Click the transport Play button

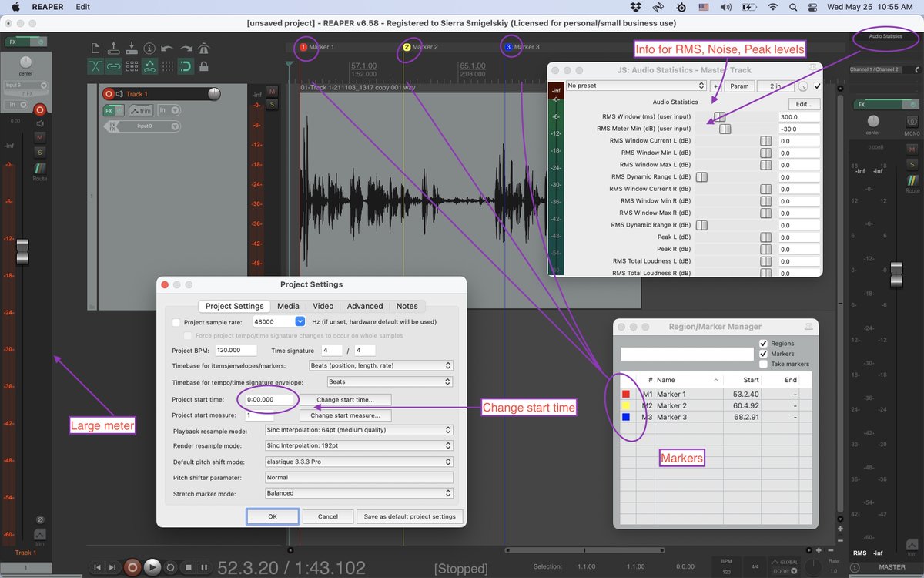coord(152,567)
